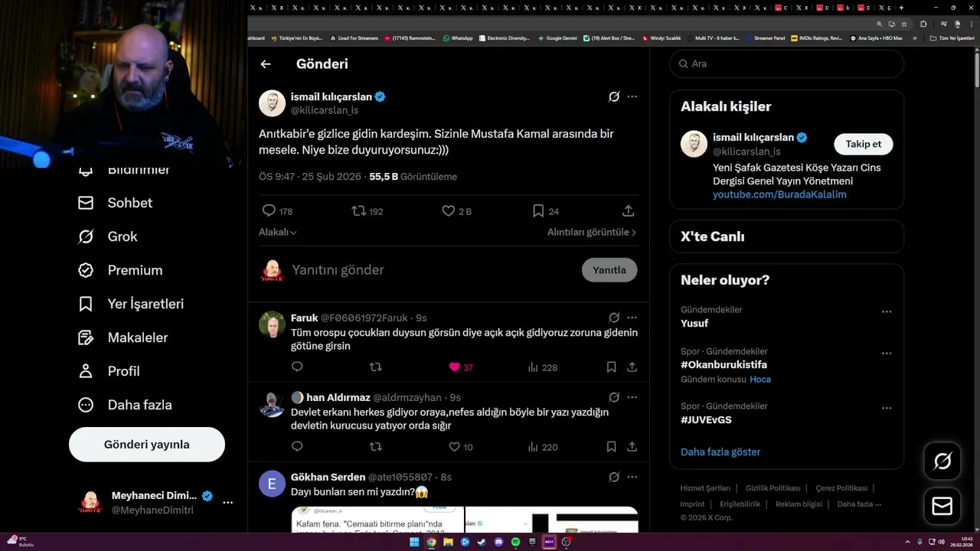This screenshot has height=551, width=980.
Task: Repost han Aldırmaz's comment
Action: (375, 447)
